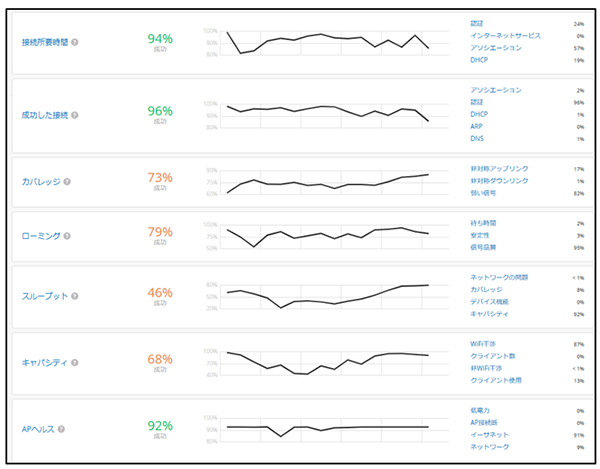Image resolution: width=600 pixels, height=469 pixels.
Task: Open the スループット metric title
Action: click(43, 297)
